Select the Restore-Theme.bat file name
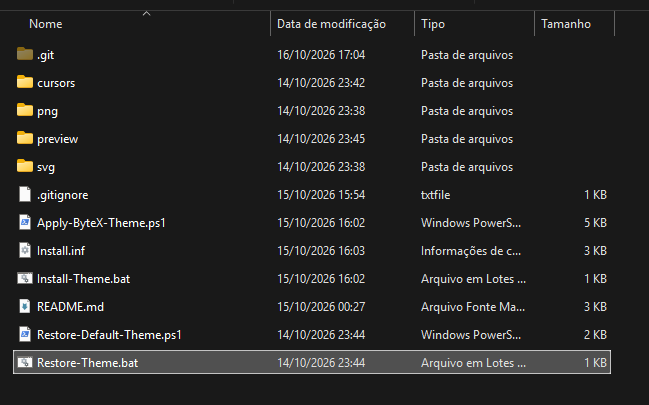The height and width of the screenshot is (405, 649). tap(87, 363)
